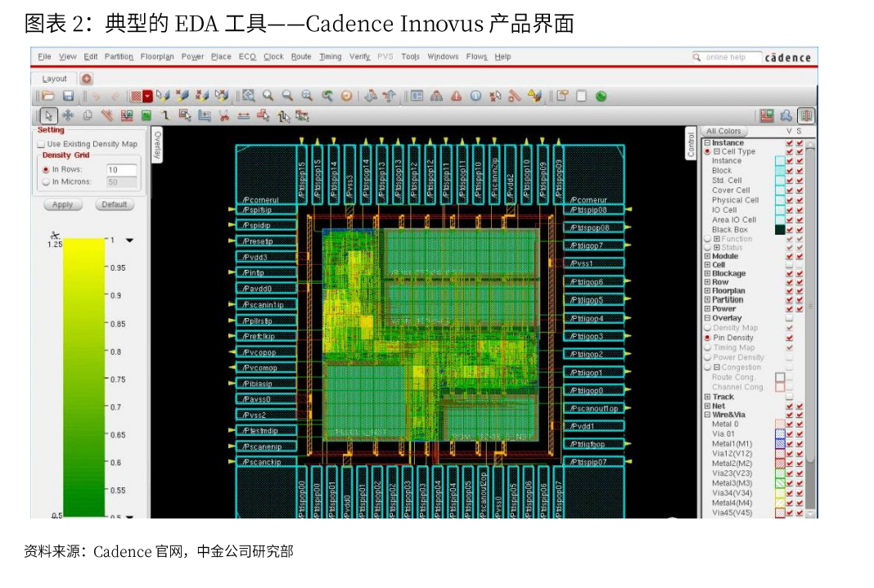Select the scissors cut tool
Viewport: 874px width, 588px height.
224,116
